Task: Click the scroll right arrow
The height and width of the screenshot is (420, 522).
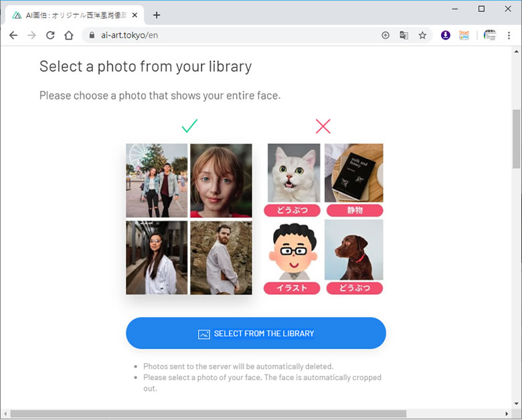Action: 507,414
